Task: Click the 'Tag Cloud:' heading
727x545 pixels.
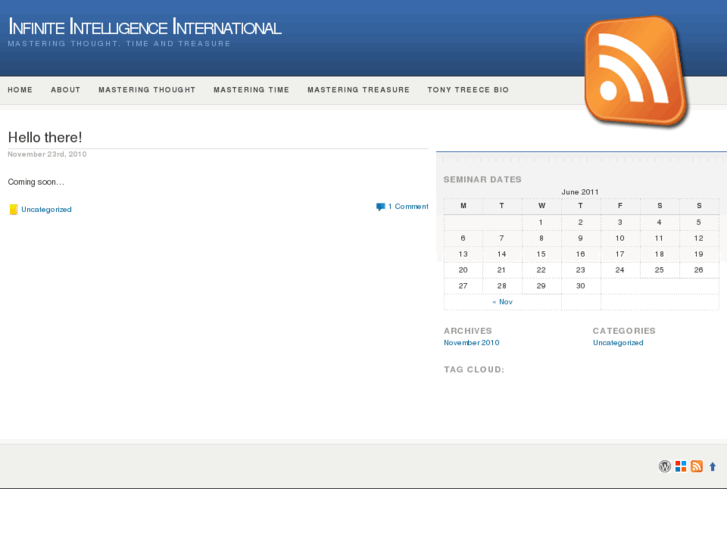Action: point(474,370)
